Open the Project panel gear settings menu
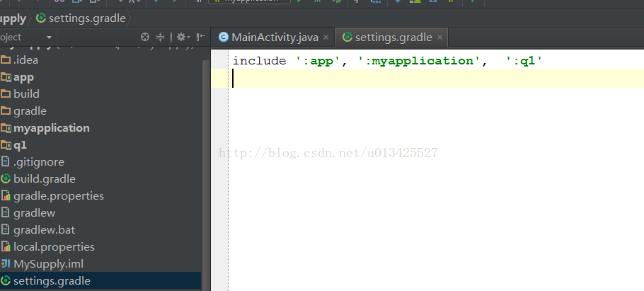 (x=183, y=38)
